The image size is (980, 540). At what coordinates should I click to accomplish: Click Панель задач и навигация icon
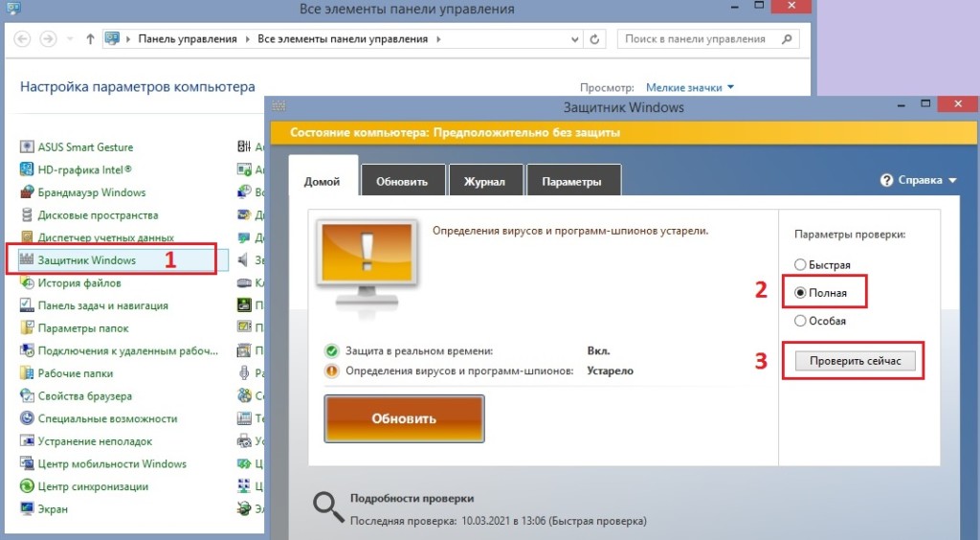click(27, 305)
